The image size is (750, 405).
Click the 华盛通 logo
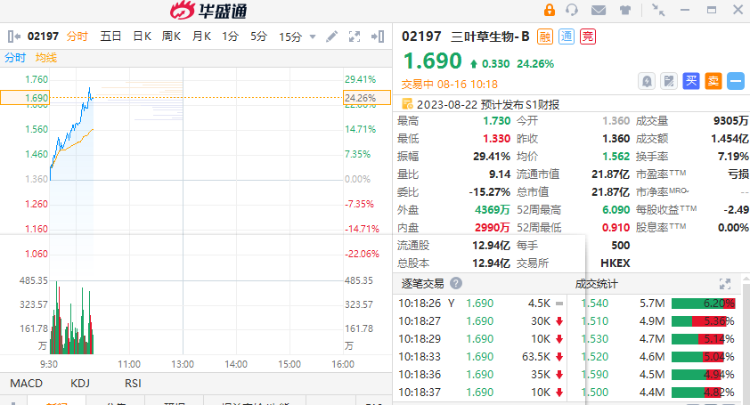pyautogui.click(x=209, y=10)
